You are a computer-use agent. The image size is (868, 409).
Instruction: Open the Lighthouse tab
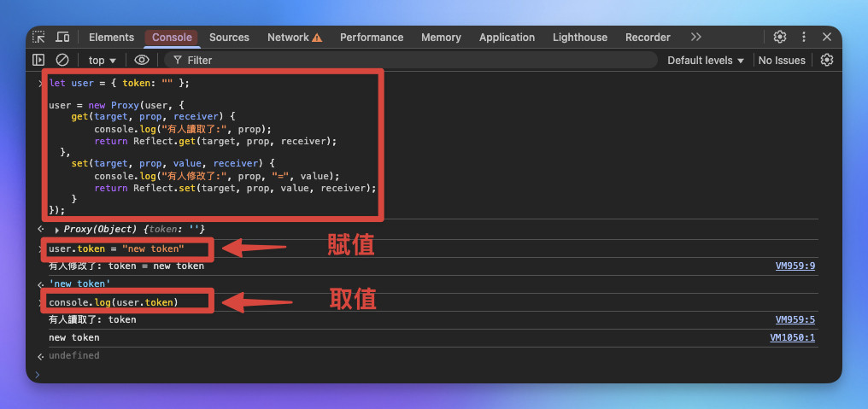(579, 37)
